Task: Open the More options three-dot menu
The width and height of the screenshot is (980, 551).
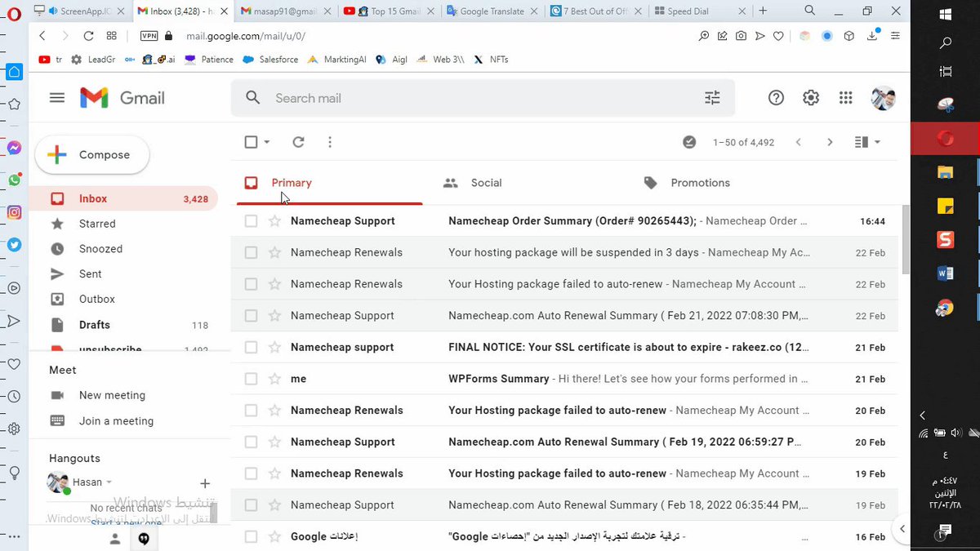Action: 330,142
